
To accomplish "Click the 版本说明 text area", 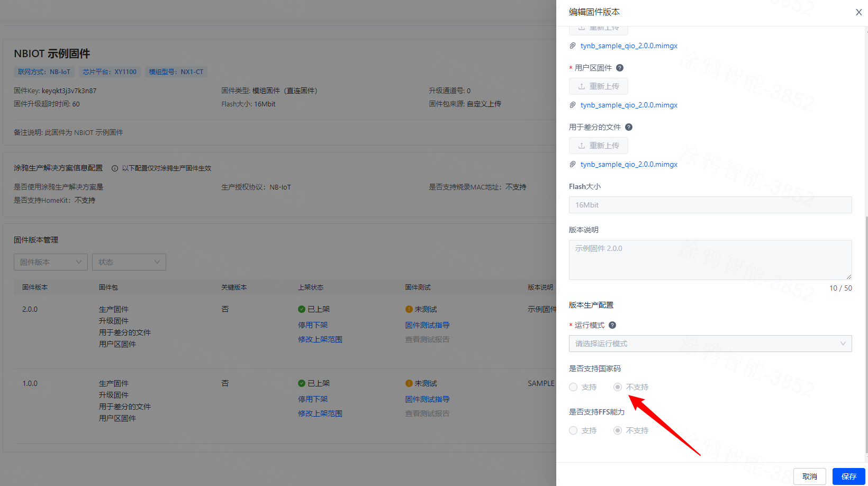I will coord(710,260).
